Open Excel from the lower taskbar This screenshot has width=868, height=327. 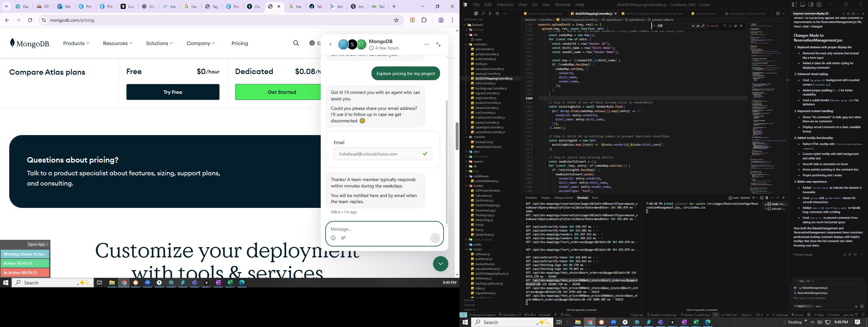click(x=696, y=322)
